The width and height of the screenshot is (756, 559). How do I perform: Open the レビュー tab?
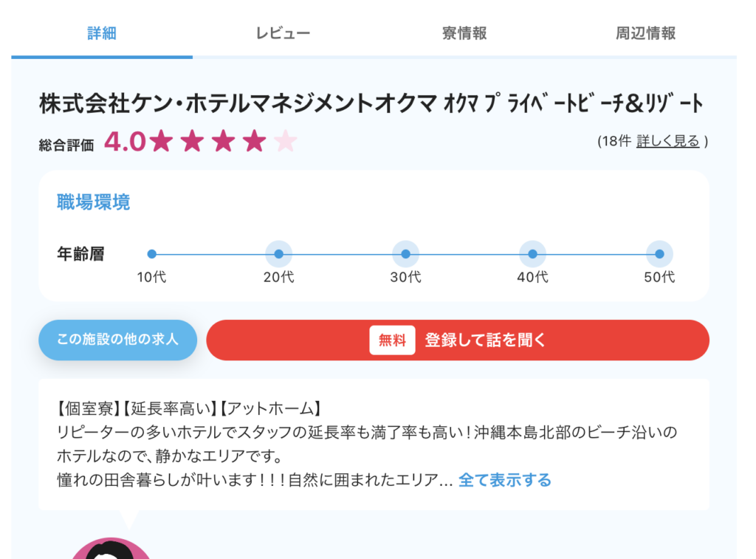pos(283,33)
